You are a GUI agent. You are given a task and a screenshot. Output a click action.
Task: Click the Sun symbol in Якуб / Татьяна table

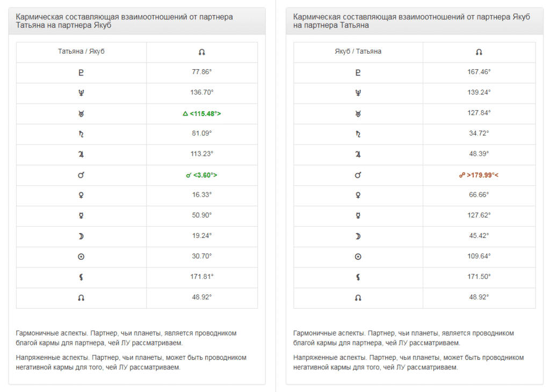pyautogui.click(x=358, y=257)
